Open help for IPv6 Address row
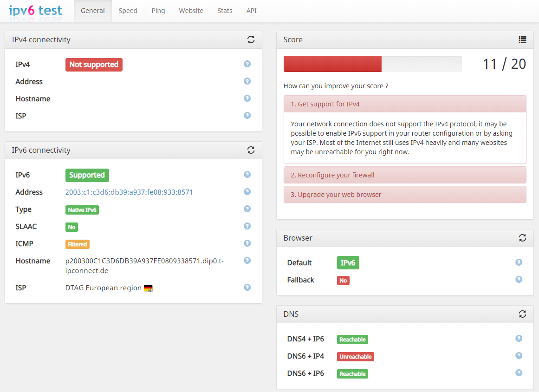This screenshot has width=539, height=392. click(247, 192)
